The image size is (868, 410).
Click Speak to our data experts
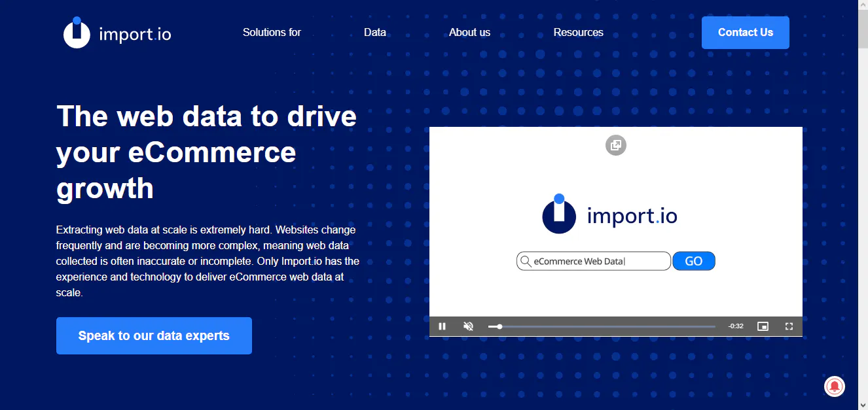154,335
